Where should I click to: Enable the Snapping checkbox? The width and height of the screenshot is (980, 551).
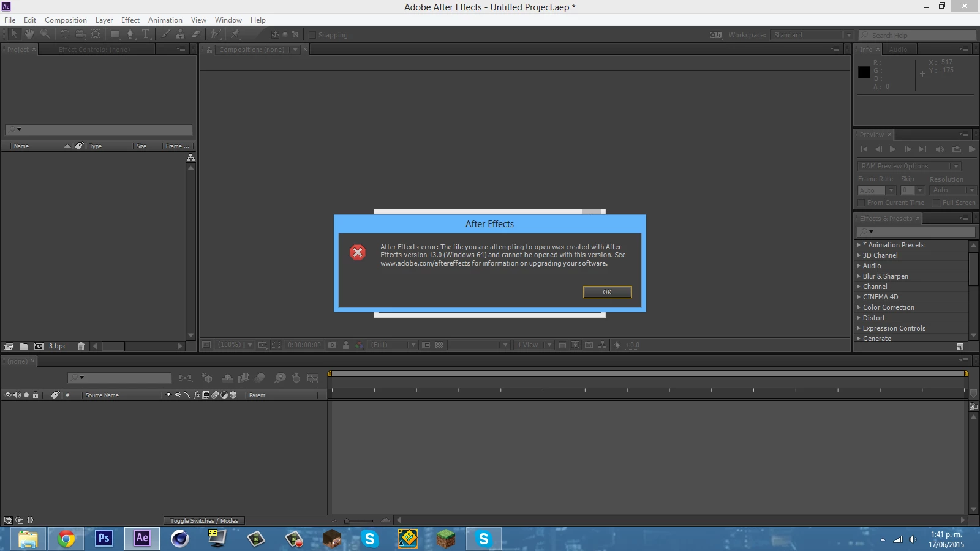[312, 35]
